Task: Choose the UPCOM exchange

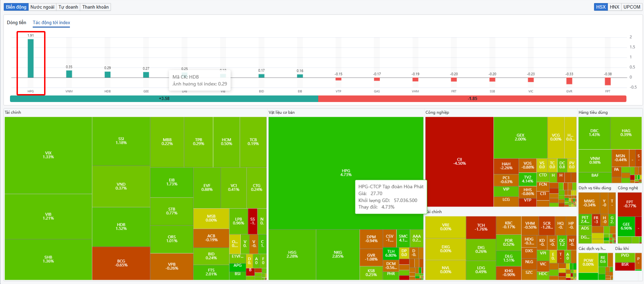Action: (x=632, y=7)
